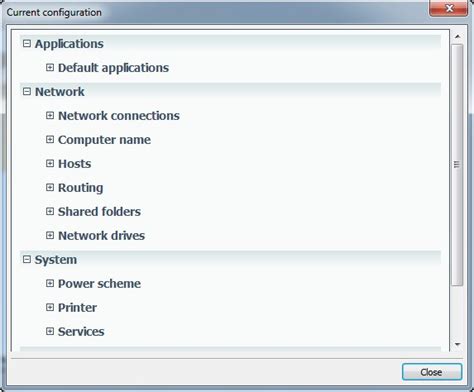Select the Printer label

77,308
